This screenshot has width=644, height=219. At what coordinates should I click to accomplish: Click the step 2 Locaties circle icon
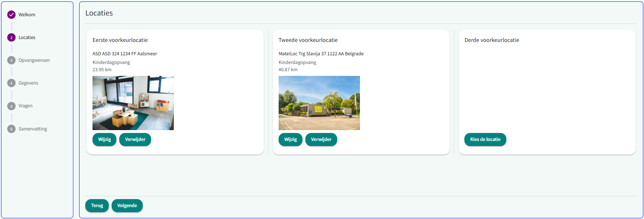pyautogui.click(x=11, y=38)
